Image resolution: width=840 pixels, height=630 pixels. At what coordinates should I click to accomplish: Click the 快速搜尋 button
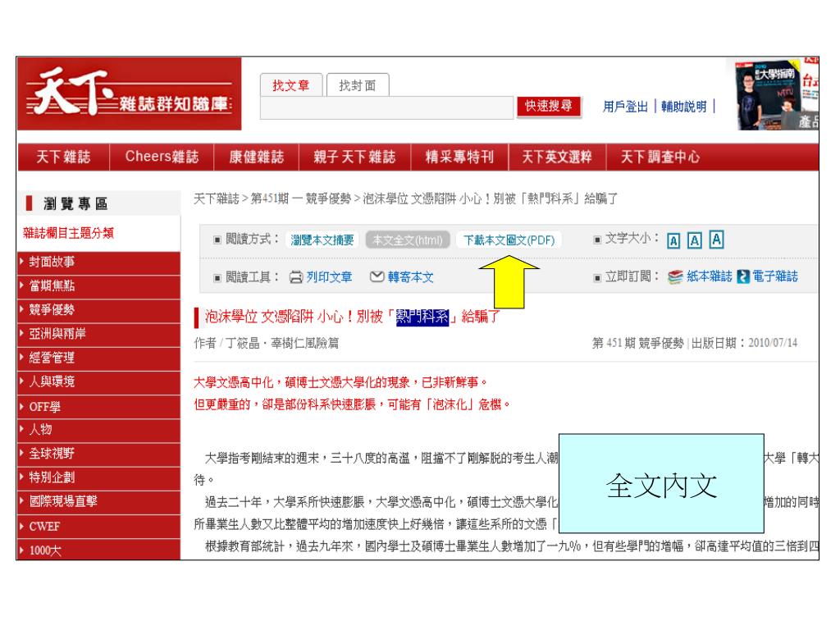point(549,106)
